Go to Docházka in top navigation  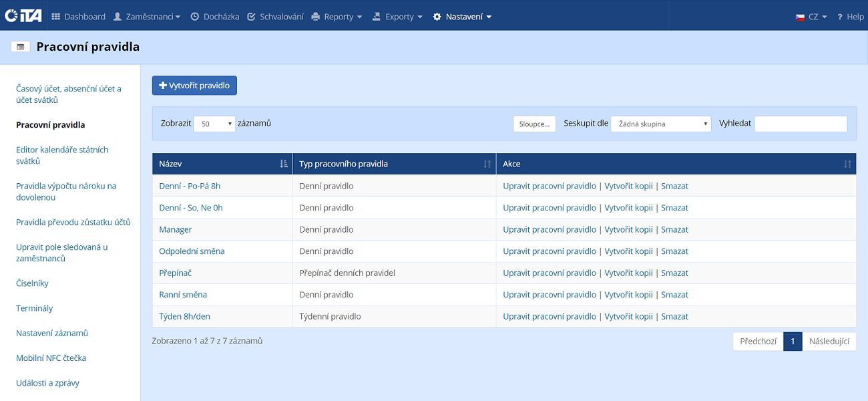[x=215, y=17]
